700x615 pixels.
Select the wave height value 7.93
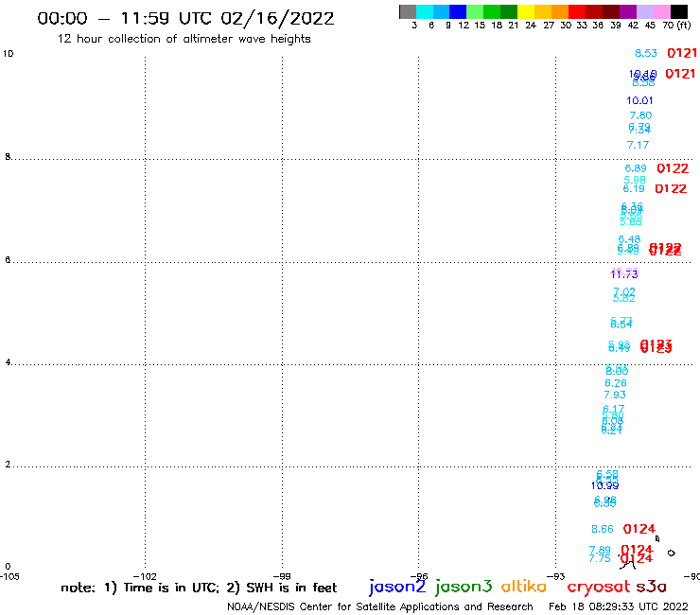coord(615,395)
